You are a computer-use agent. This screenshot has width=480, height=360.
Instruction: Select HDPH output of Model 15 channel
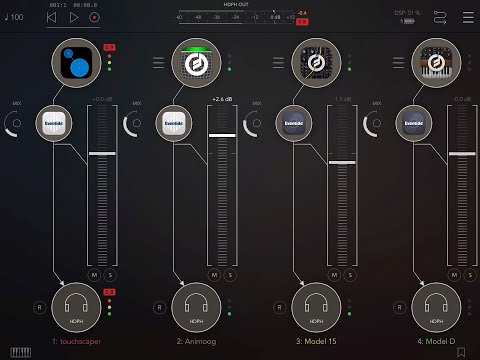tap(316, 307)
